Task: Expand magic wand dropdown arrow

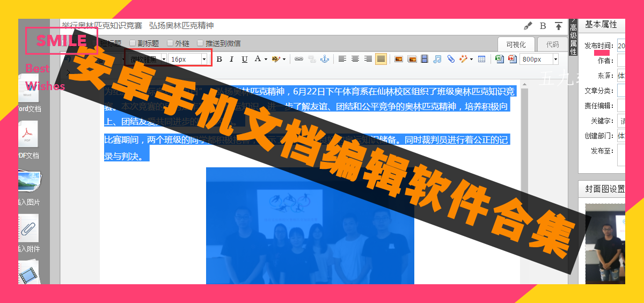Action: coord(472,59)
